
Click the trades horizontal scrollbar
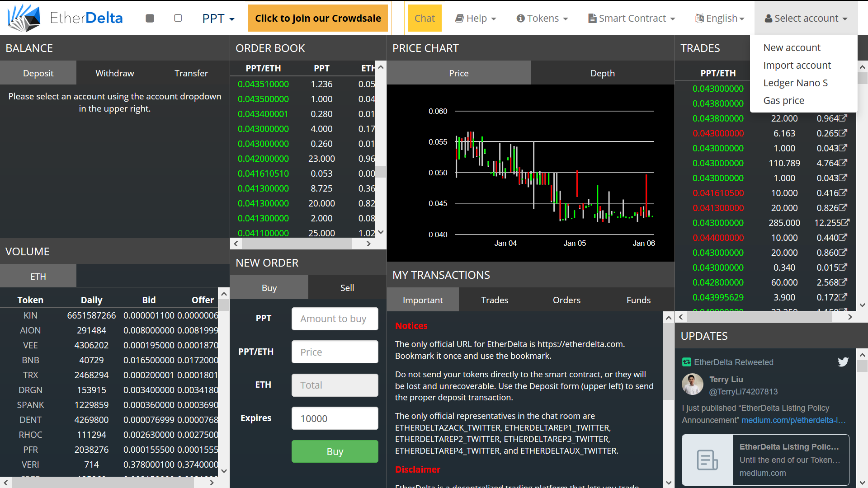tap(759, 317)
